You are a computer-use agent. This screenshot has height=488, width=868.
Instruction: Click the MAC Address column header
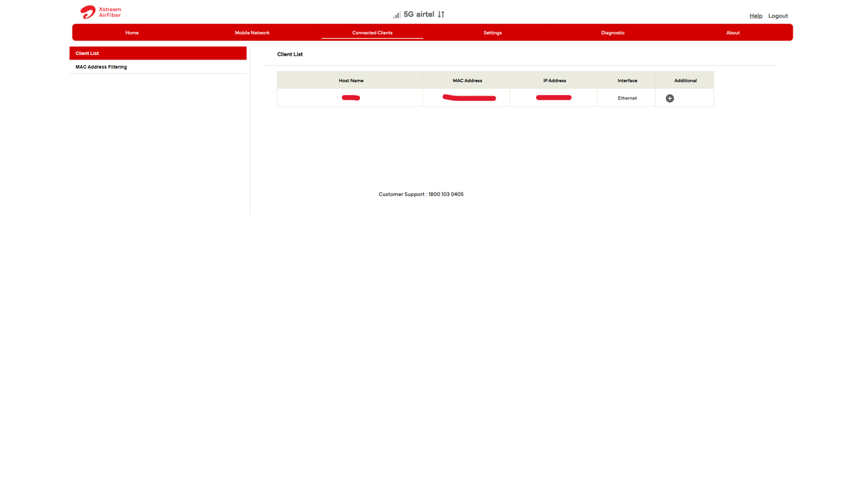pos(467,81)
